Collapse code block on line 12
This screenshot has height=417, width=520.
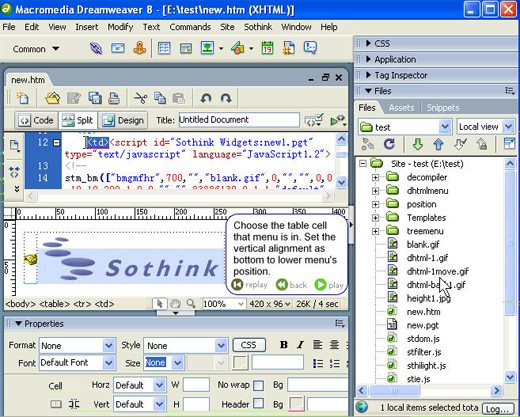pyautogui.click(x=57, y=143)
